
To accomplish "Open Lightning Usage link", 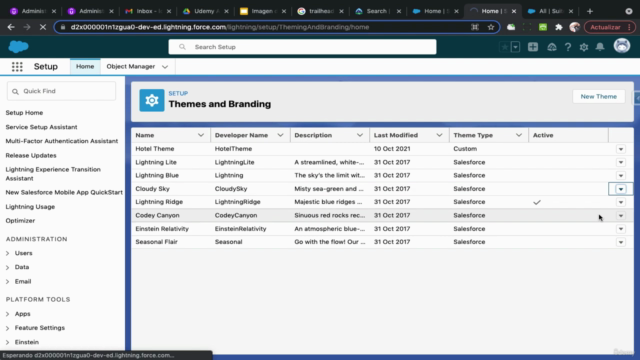I will [30, 207].
